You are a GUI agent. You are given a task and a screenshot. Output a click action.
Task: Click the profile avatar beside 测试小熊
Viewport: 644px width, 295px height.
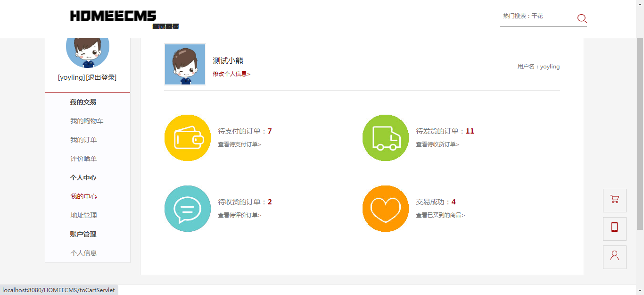pyautogui.click(x=185, y=65)
